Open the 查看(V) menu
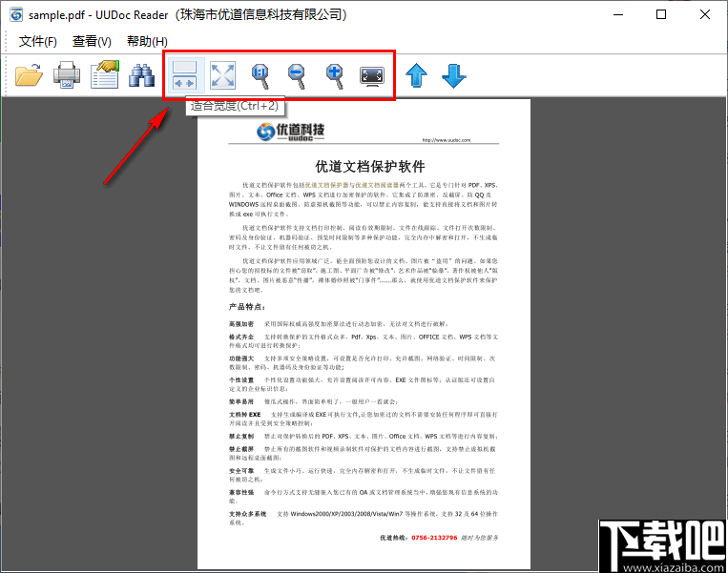The width and height of the screenshot is (728, 573). click(92, 41)
